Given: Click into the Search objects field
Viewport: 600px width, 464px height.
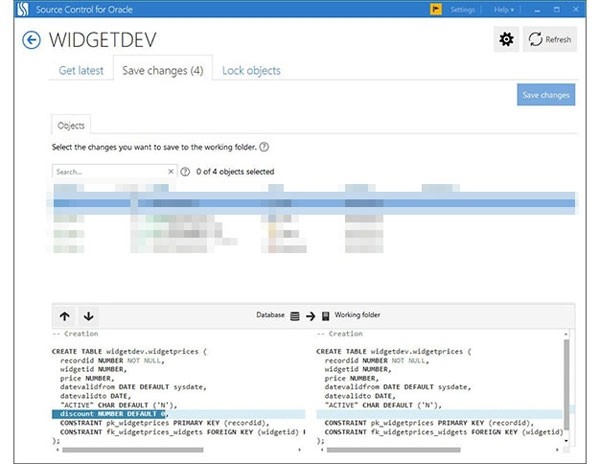Looking at the screenshot, I should (108, 172).
